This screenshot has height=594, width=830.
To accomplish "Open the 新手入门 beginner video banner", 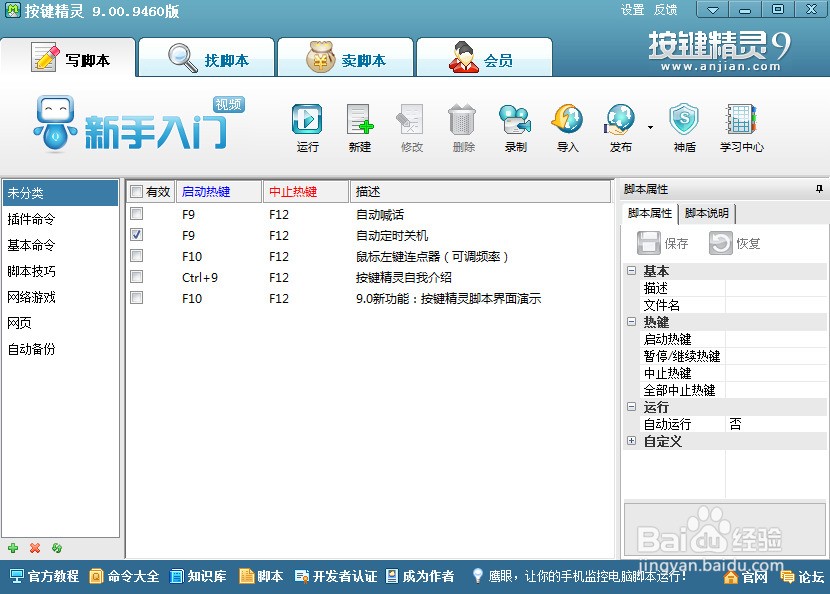I will [x=139, y=125].
